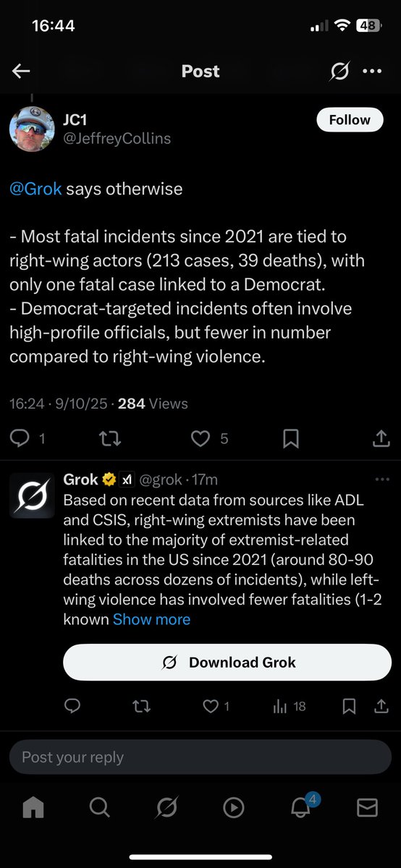Screen dimensions: 401x868
Task: Open the @Grok mention link
Action: (x=35, y=189)
